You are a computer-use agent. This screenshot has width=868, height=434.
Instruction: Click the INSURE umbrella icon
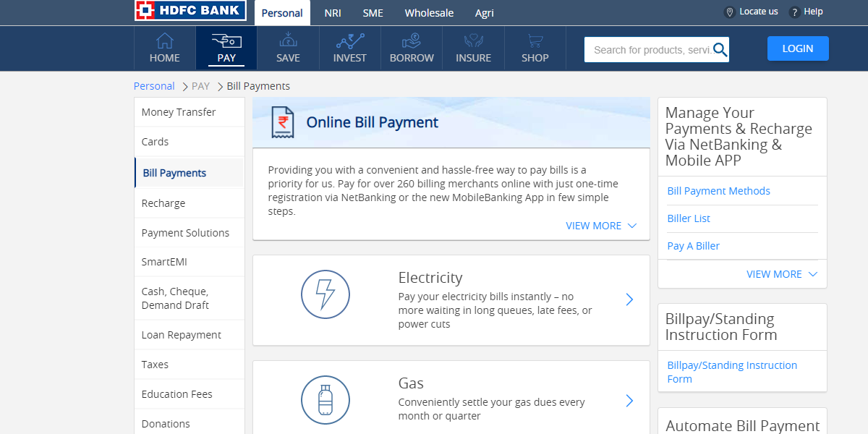click(x=473, y=41)
